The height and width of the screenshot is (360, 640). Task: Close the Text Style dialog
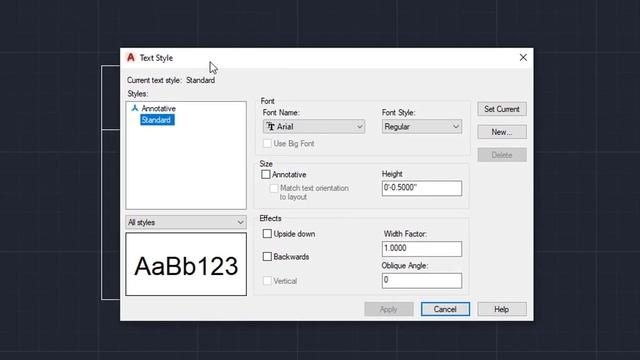523,58
